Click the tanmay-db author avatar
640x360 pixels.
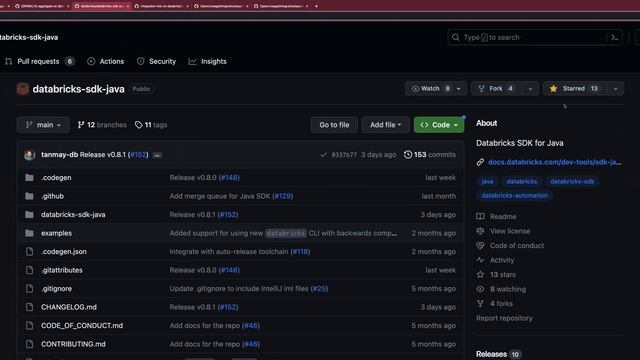[x=29, y=155]
